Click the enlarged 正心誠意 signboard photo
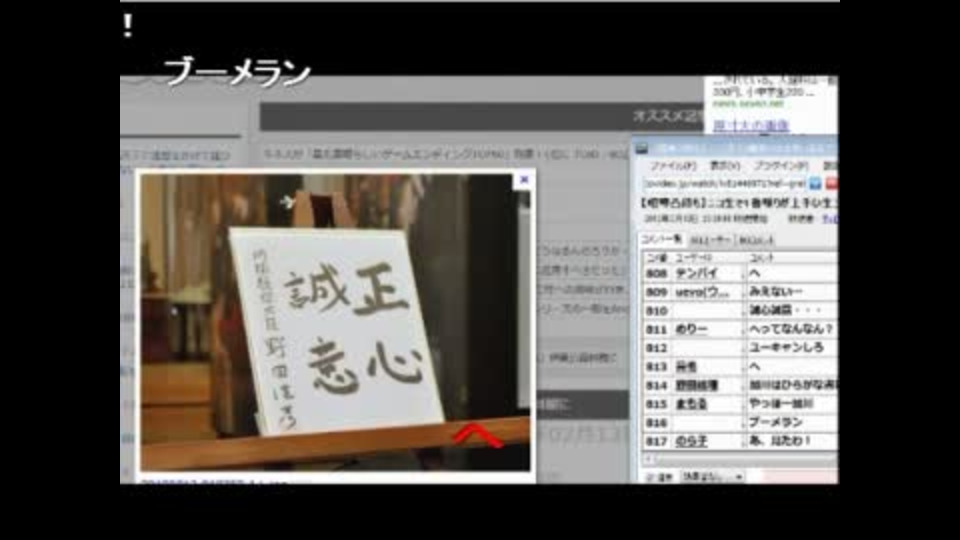 click(x=336, y=323)
